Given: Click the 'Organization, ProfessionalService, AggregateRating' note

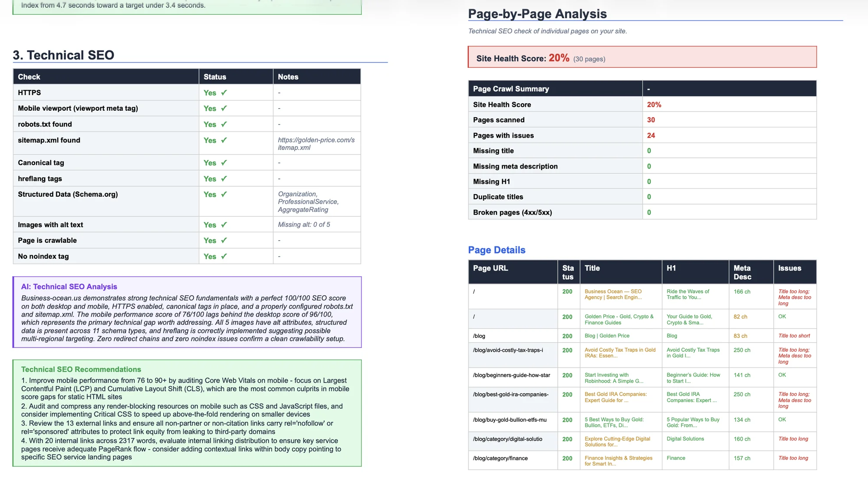Looking at the screenshot, I should click(308, 202).
